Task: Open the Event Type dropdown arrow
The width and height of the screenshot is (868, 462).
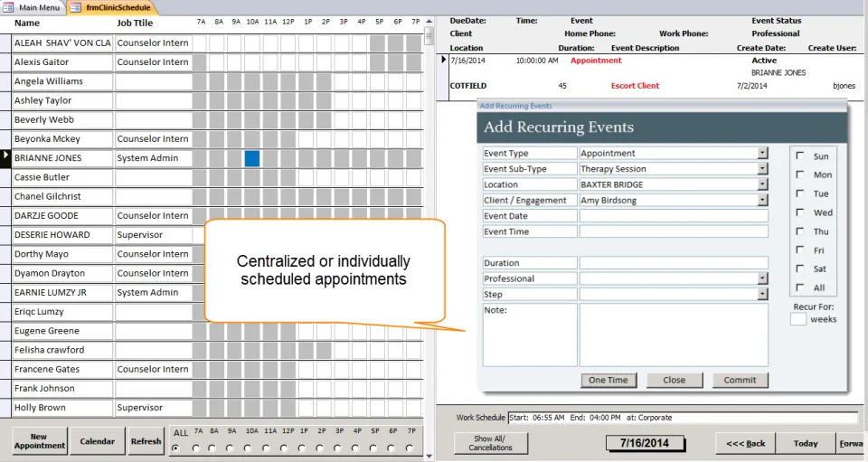Action: click(763, 153)
